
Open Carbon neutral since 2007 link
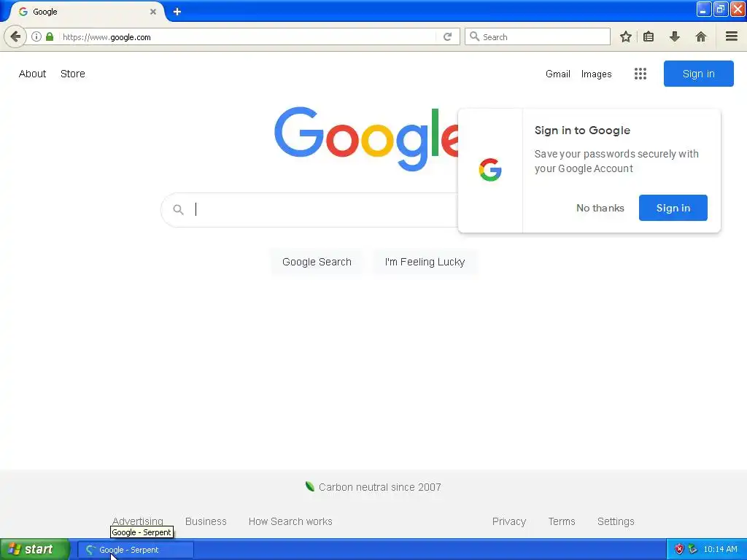pos(379,487)
